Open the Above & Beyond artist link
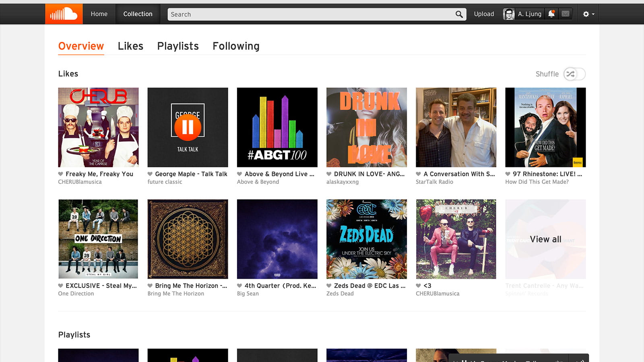This screenshot has width=644, height=362. tap(258, 182)
